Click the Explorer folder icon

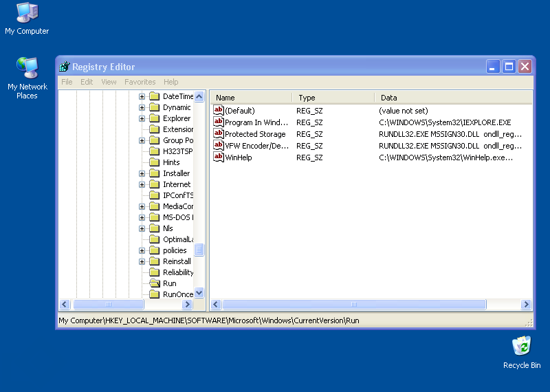pos(154,118)
